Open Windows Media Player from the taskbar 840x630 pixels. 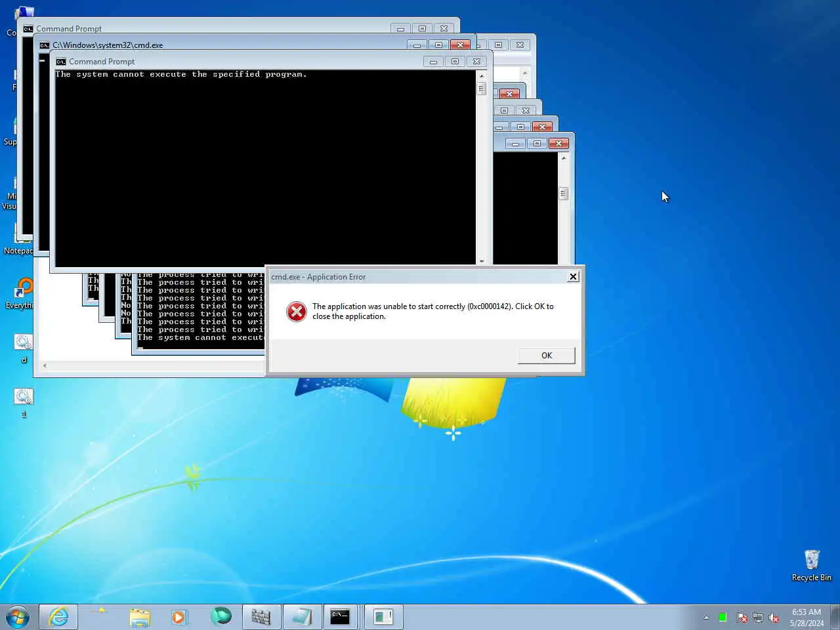coord(178,617)
